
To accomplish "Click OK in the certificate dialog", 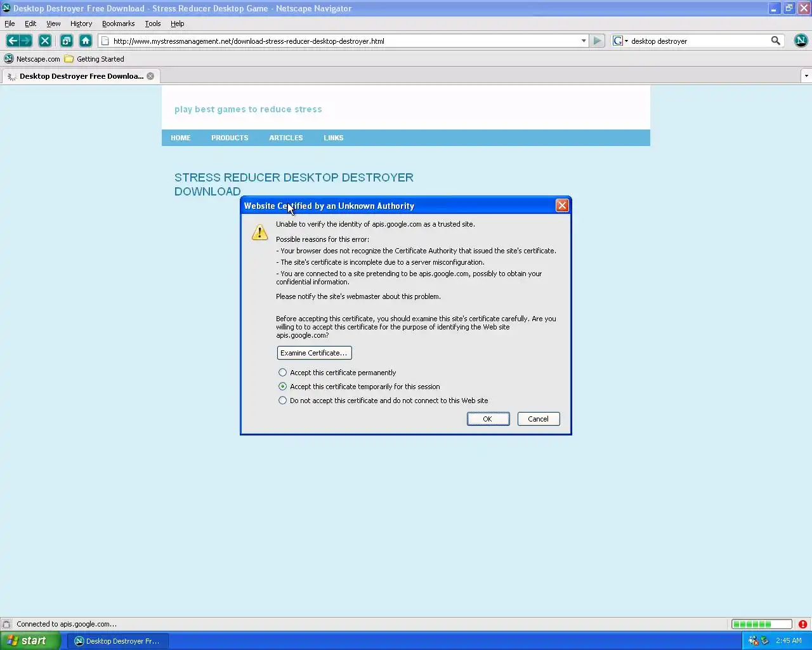I will click(488, 419).
